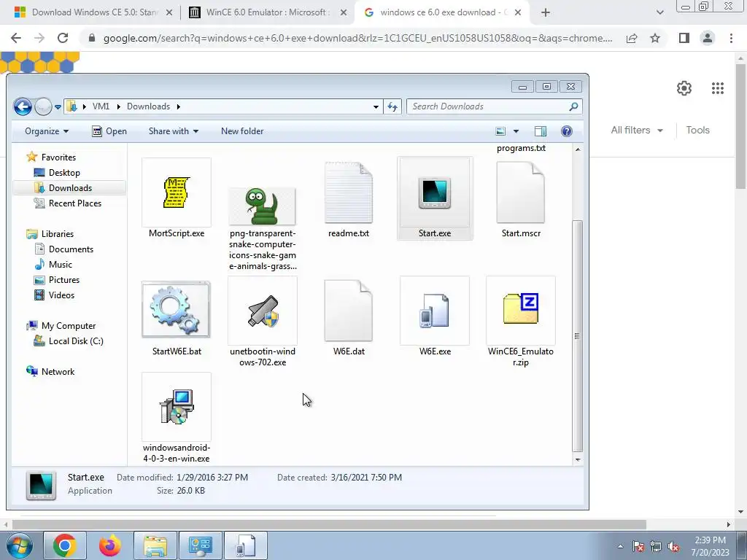Refresh the Downloads folder view
Screen dimensions: 747x560
392,106
